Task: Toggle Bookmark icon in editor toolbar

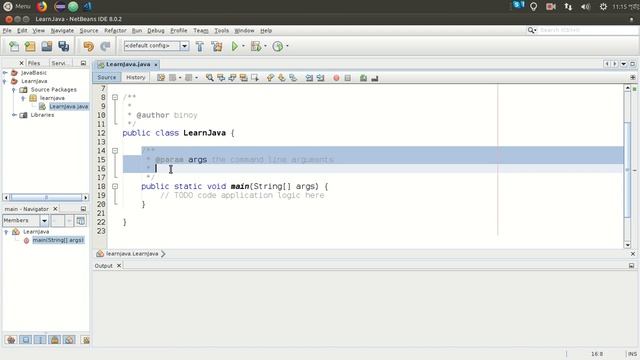Action: click(293, 78)
